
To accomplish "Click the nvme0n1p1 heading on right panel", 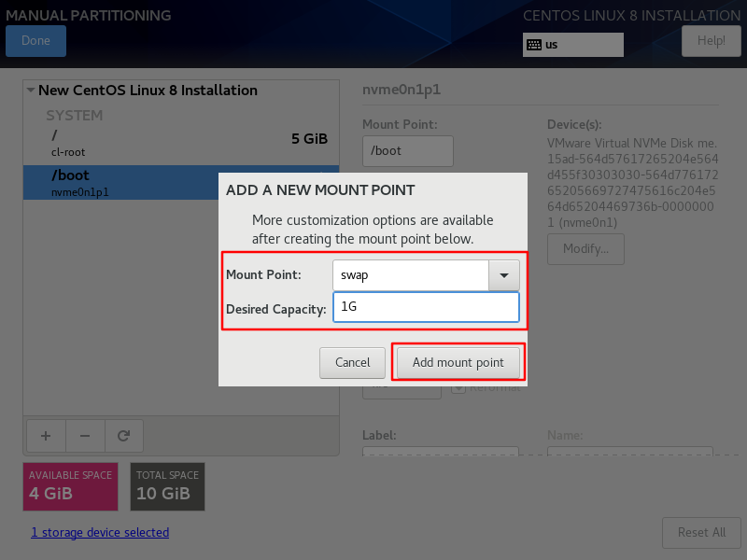I will 402,90.
